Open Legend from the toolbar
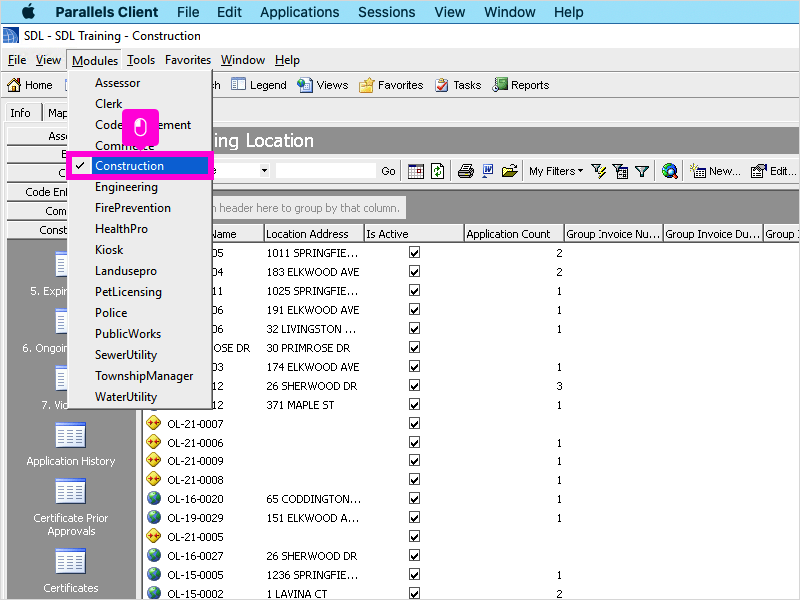The image size is (800, 600). 259,85
